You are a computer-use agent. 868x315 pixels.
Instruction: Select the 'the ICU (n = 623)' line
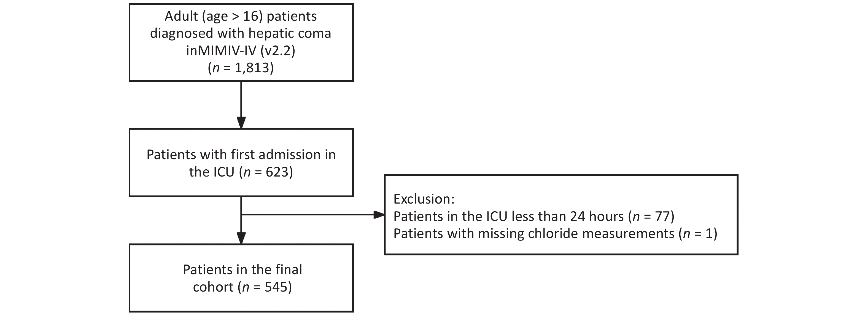[241, 172]
